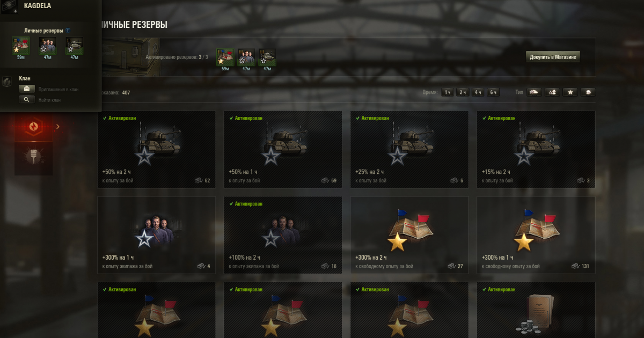
Task: Filter reserves by credits type icon
Action: [x=588, y=92]
